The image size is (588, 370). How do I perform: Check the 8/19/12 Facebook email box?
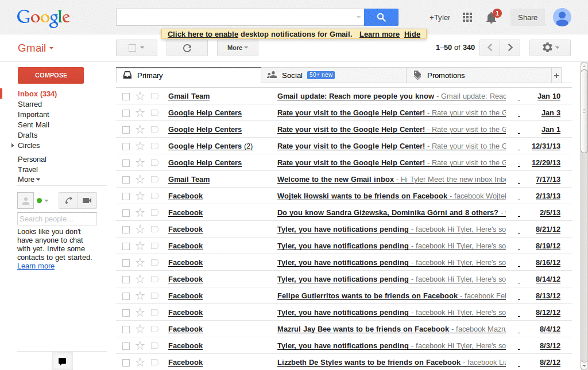pos(126,246)
